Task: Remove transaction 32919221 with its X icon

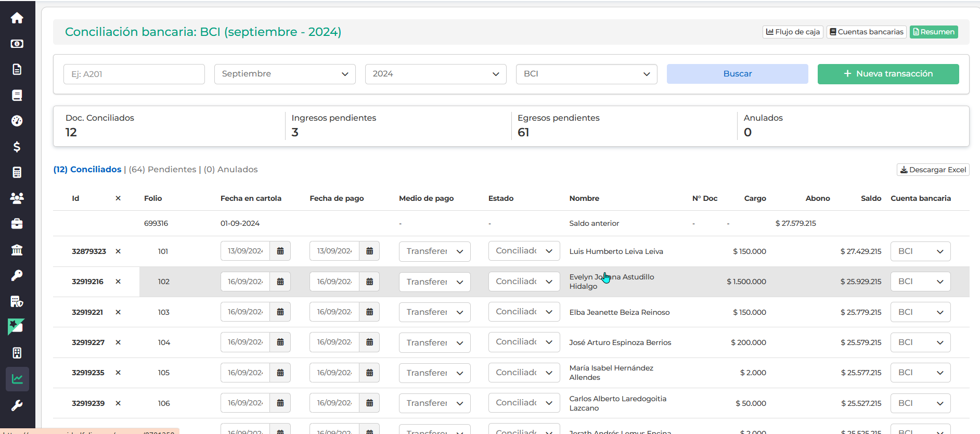Action: click(x=118, y=312)
